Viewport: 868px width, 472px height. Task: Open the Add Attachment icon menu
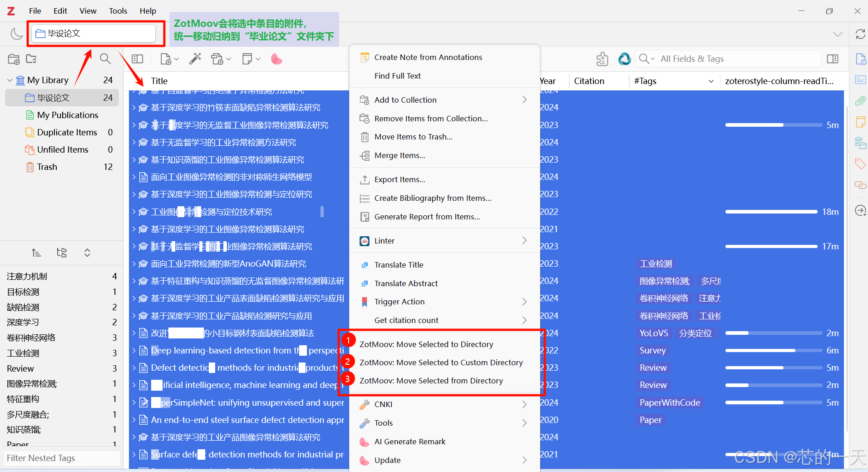tap(221, 59)
